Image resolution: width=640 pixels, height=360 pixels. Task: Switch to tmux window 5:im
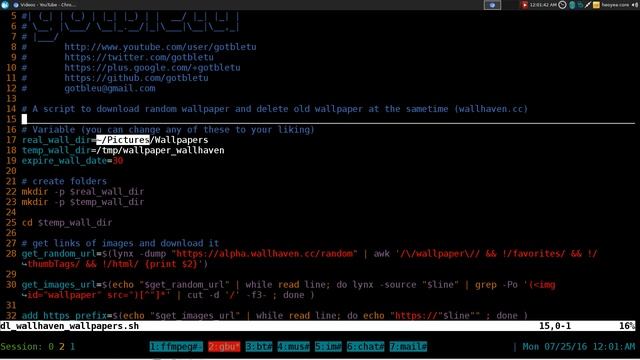click(x=328, y=347)
